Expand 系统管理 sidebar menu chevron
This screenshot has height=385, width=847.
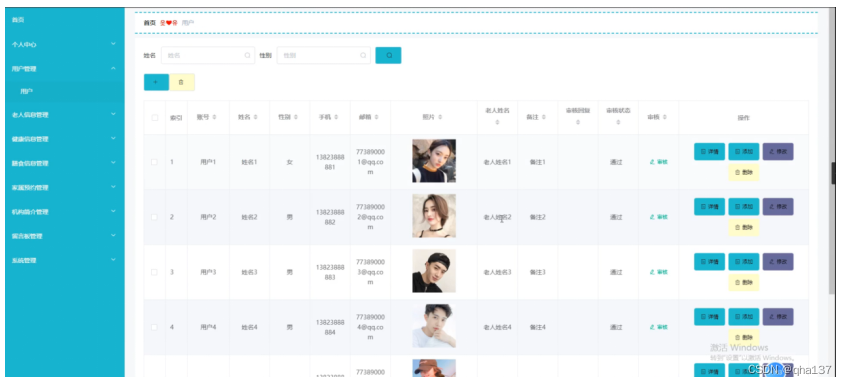pyautogui.click(x=113, y=260)
